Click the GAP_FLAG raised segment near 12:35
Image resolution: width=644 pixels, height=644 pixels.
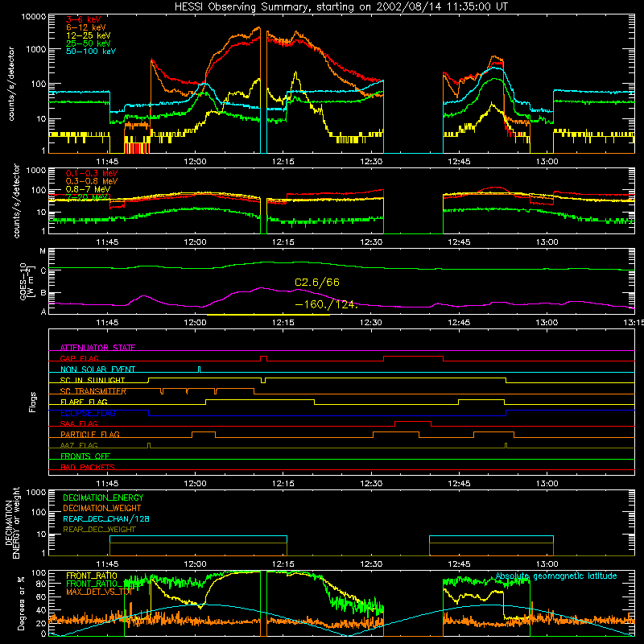[x=413, y=357]
